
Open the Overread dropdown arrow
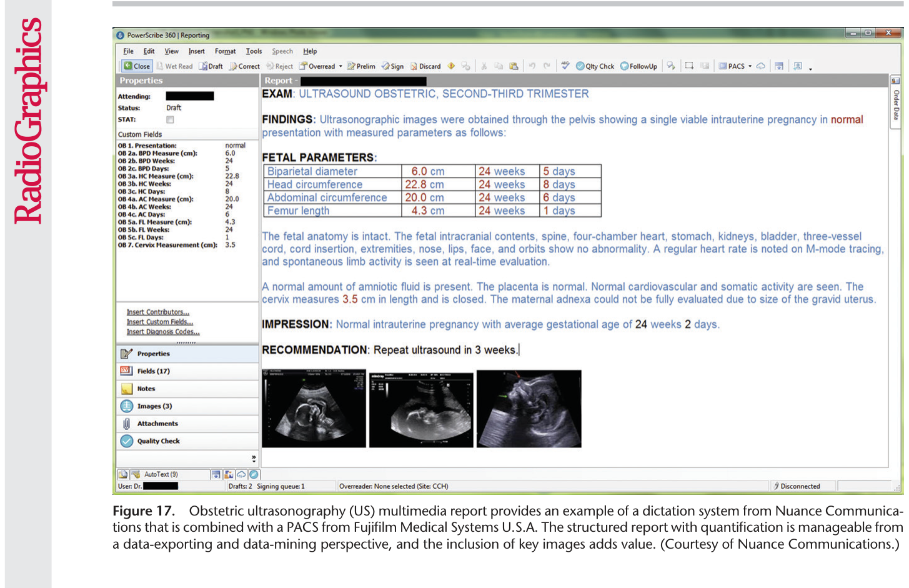(340, 66)
